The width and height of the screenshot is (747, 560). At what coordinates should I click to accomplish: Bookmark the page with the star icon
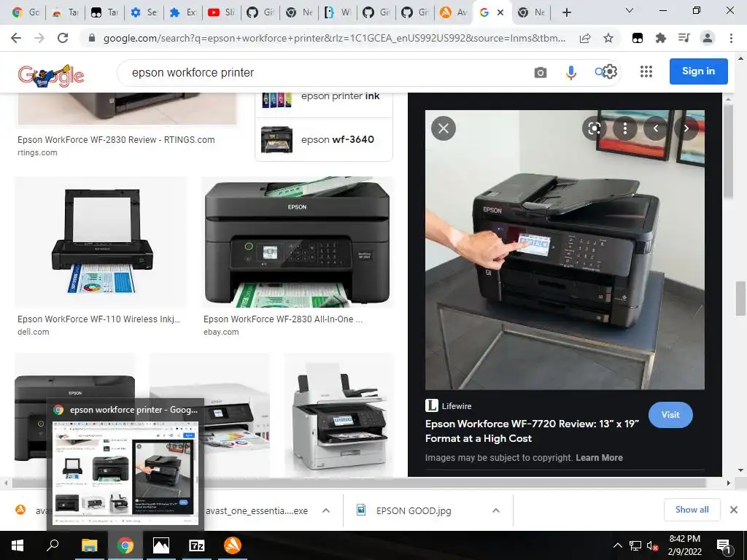(x=608, y=39)
